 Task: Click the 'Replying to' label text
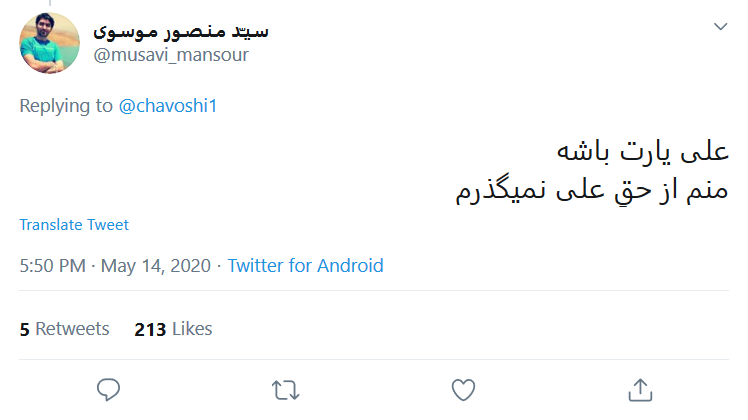tap(66, 106)
